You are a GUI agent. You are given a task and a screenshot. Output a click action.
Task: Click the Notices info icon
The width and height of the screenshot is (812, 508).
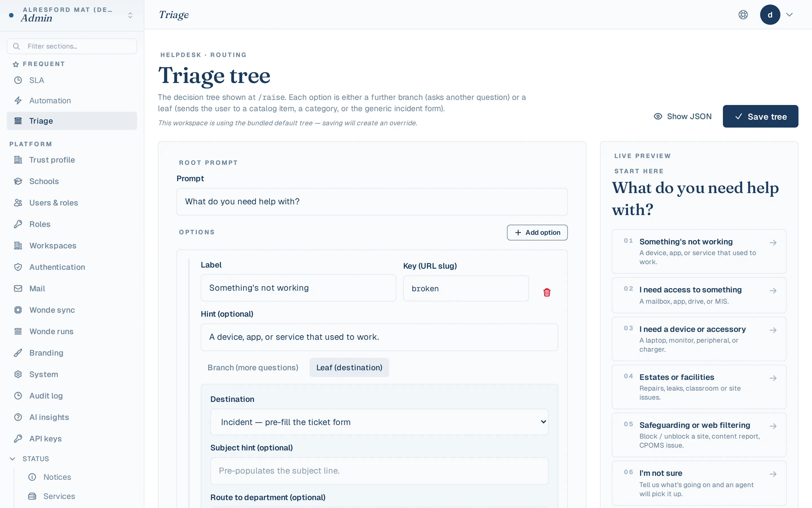click(x=32, y=477)
